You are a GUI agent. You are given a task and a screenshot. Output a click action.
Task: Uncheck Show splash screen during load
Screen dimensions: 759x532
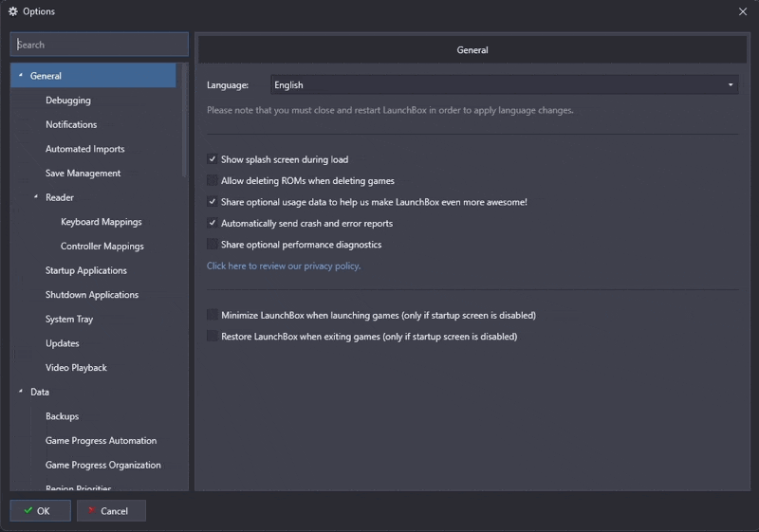(x=212, y=159)
